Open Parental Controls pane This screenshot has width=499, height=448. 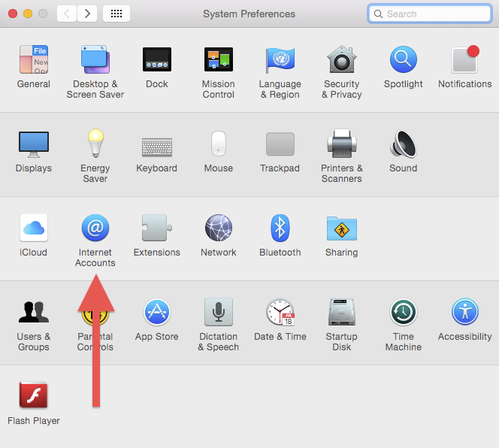[95, 313]
